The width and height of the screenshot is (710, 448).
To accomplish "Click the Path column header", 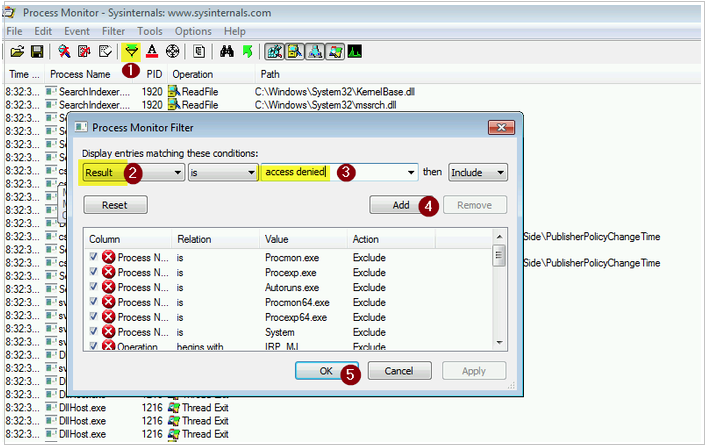I will pos(270,74).
